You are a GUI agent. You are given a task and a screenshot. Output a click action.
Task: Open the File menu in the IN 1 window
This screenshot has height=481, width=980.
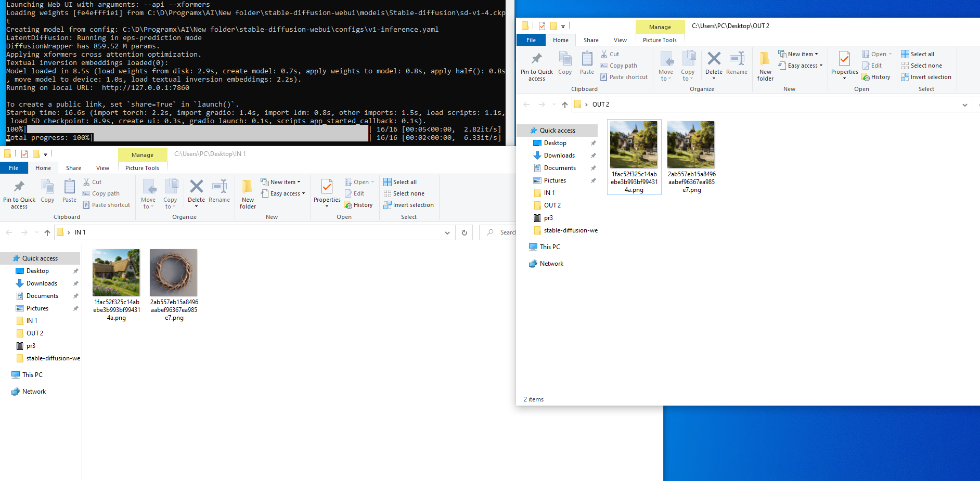(x=14, y=167)
